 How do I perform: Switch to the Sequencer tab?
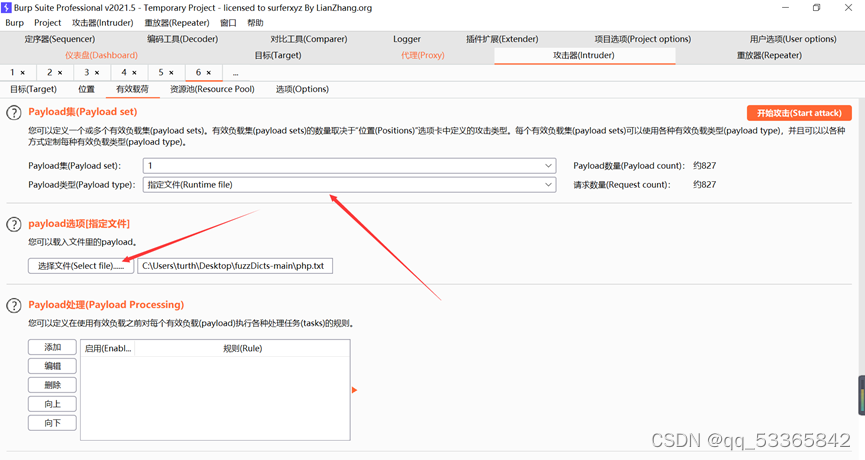pos(60,39)
